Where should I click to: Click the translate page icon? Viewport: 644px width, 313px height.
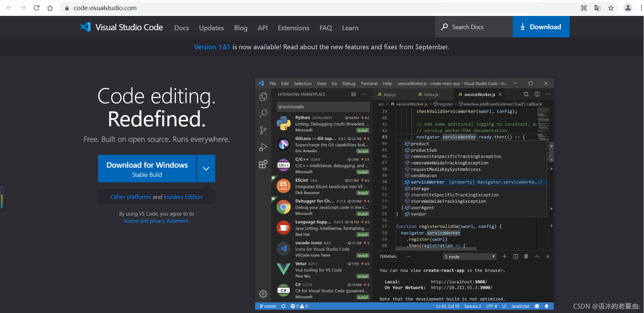click(597, 8)
